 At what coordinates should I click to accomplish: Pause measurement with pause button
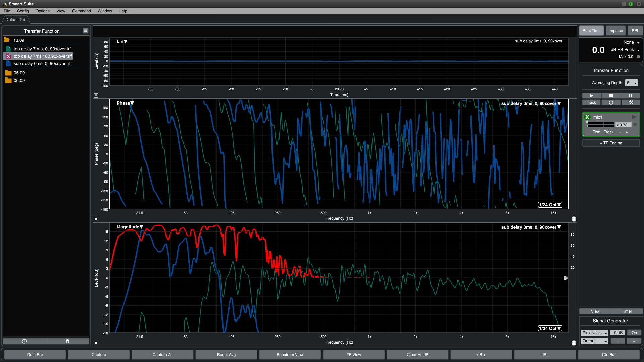click(x=631, y=96)
